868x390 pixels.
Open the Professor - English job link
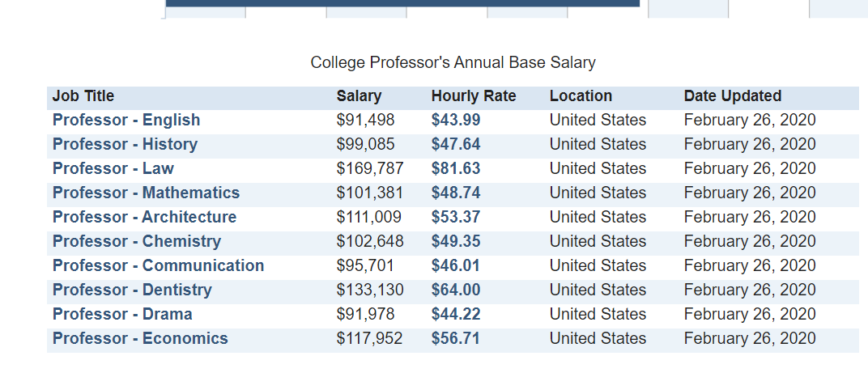126,120
